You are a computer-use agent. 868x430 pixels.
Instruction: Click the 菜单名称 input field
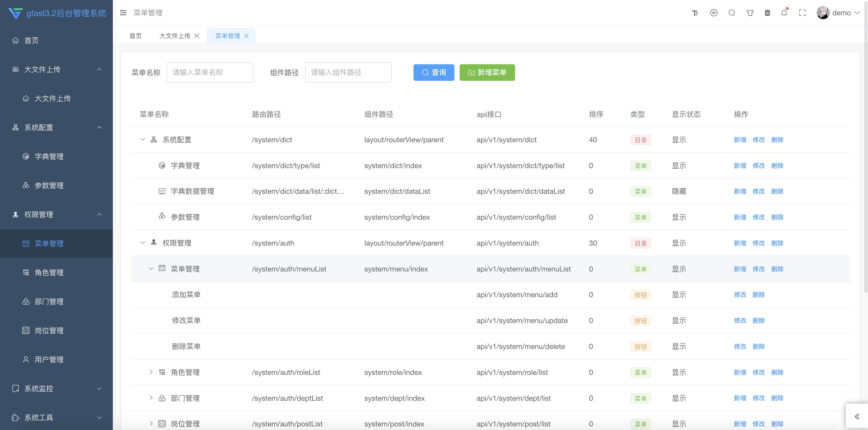pyautogui.click(x=210, y=72)
